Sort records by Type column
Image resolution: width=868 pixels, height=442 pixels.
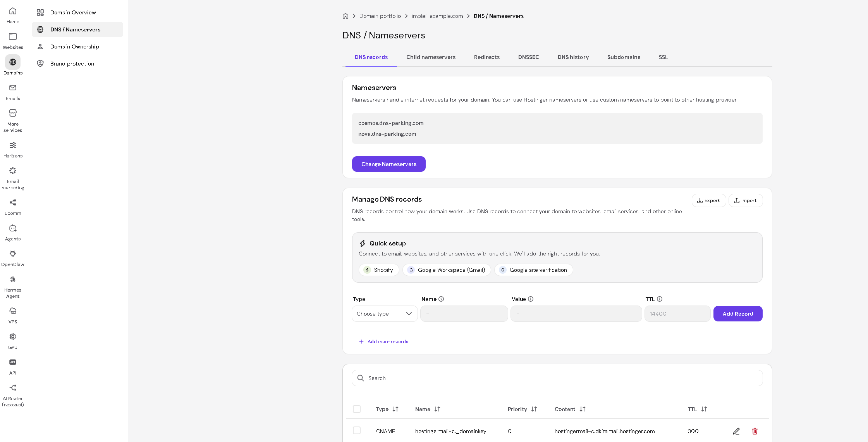(395, 409)
